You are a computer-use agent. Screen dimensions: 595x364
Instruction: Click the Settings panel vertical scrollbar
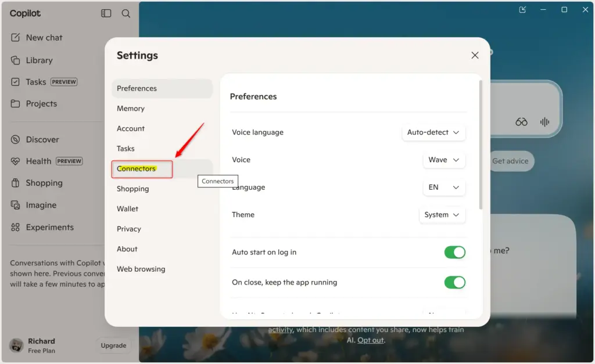(x=481, y=145)
